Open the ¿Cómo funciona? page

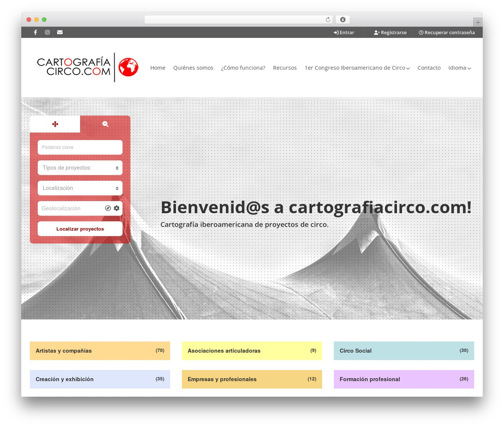(243, 68)
